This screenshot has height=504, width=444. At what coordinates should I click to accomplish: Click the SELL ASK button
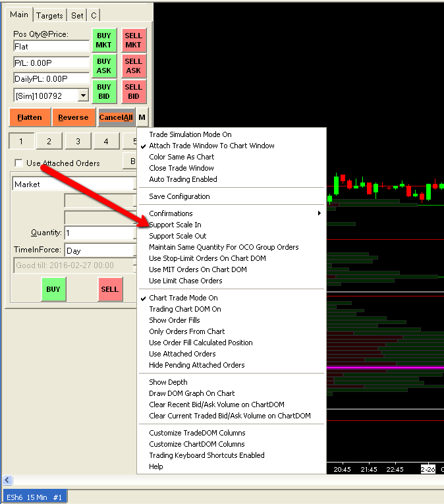[134, 66]
